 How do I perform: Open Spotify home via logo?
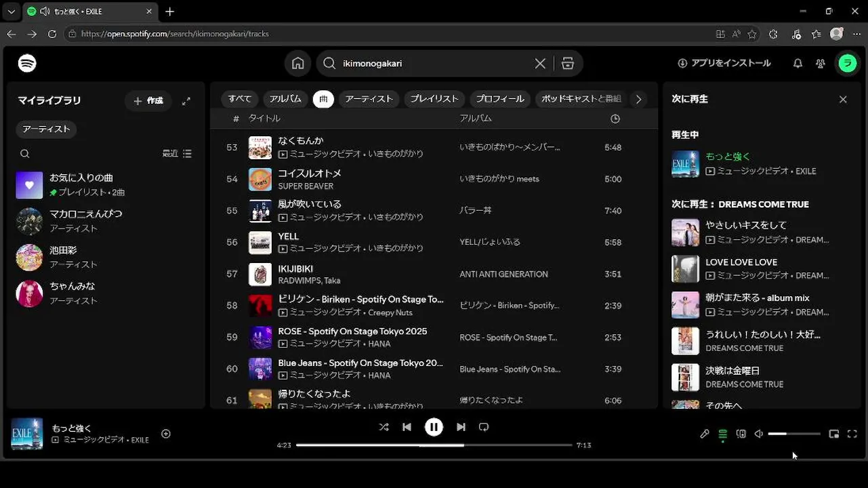click(27, 63)
